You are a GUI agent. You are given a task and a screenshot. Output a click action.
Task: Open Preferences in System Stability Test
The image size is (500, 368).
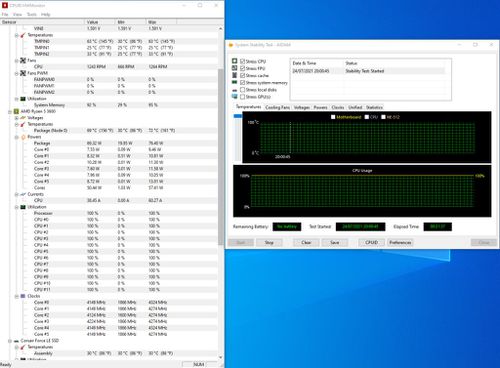tap(400, 242)
